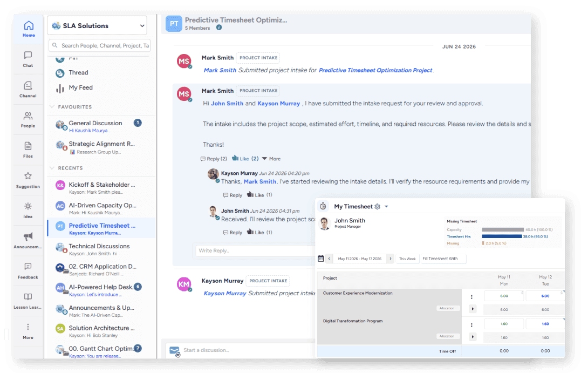Click the John Smith mention link
The height and width of the screenshot is (373, 588).
[x=227, y=103]
